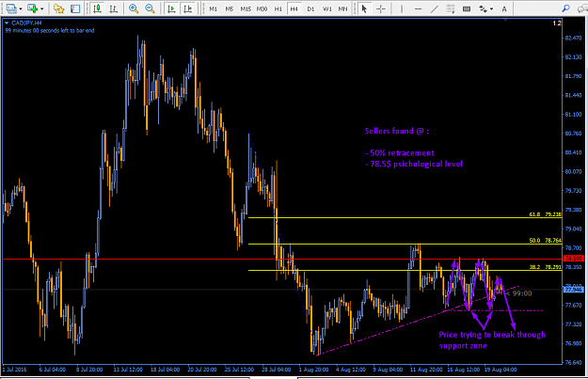The width and height of the screenshot is (588, 379).
Task: Select the text label A tool
Action: coord(504,8)
